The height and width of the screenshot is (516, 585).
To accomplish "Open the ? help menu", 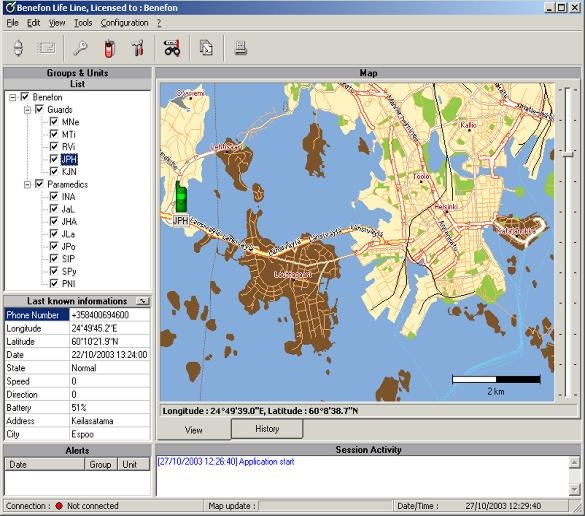I will [159, 23].
